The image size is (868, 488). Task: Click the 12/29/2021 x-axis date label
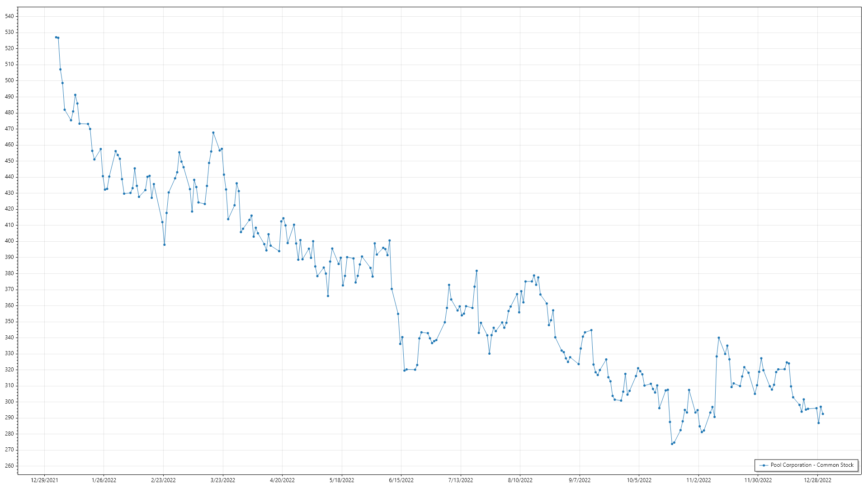click(44, 480)
